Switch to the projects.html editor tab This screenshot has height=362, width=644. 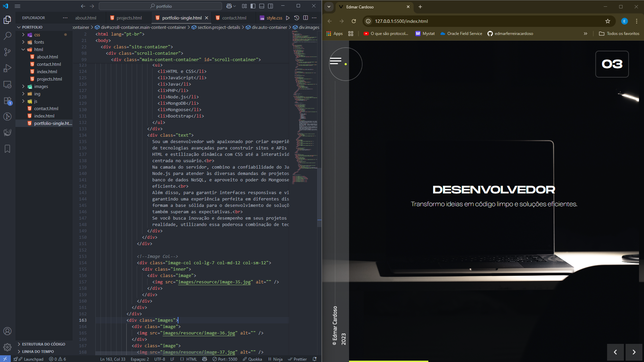pyautogui.click(x=129, y=18)
